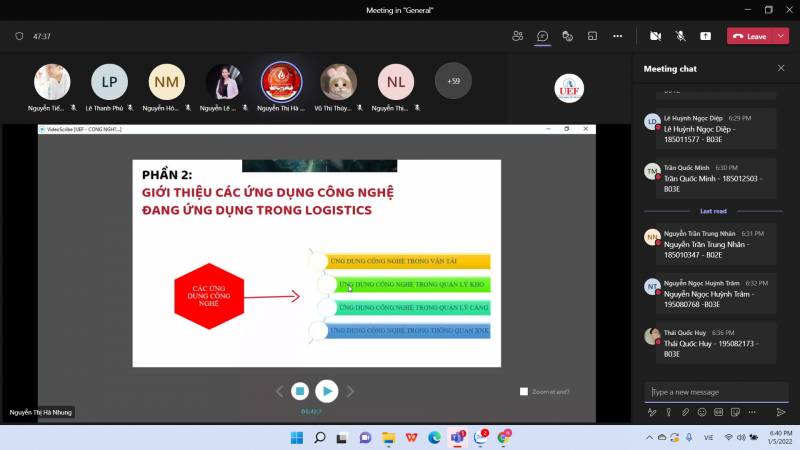800x450 pixels.
Task: Click the red Leave button
Action: (x=750, y=36)
